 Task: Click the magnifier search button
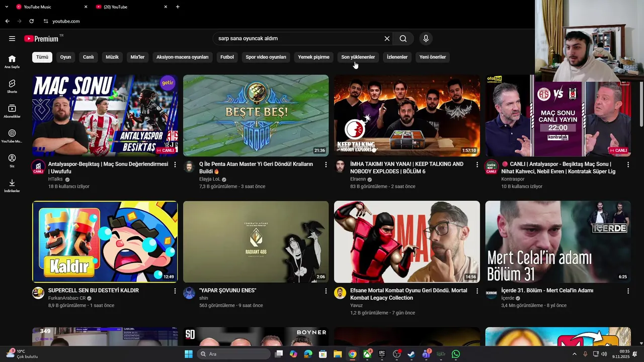[x=403, y=39]
